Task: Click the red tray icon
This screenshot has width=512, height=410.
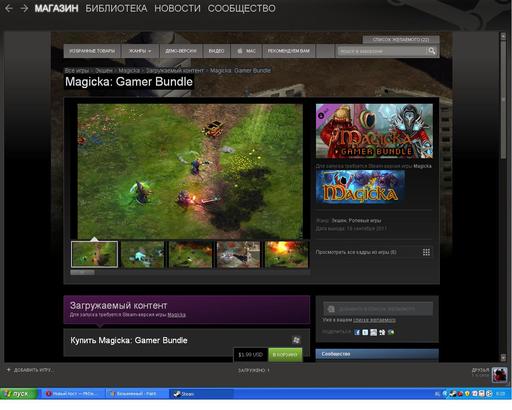Action: 460,394
